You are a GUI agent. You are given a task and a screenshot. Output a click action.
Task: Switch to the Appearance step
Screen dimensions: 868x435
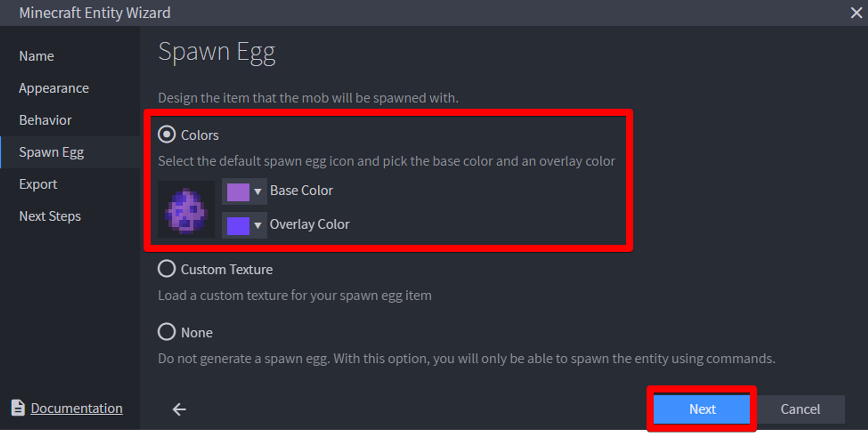pos(54,88)
